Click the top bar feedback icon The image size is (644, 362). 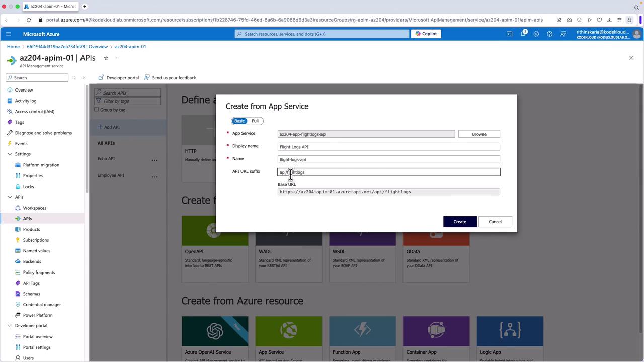click(563, 34)
